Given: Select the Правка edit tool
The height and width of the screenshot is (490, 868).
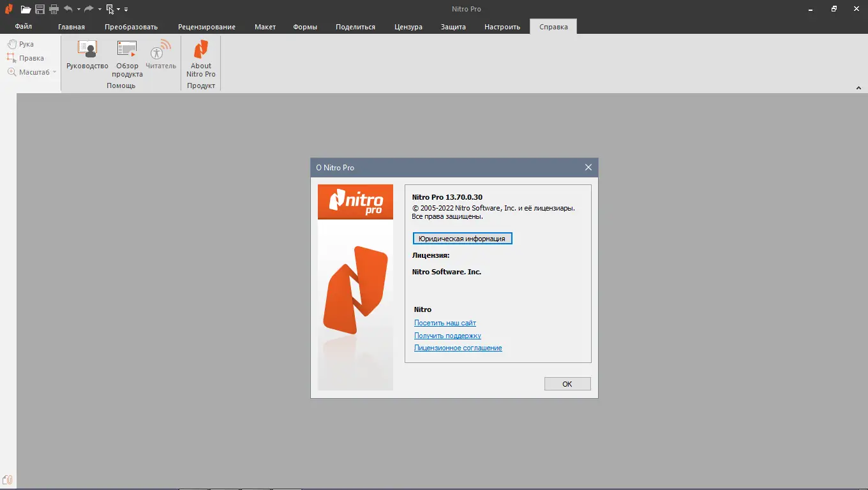Looking at the screenshot, I should click(x=26, y=58).
